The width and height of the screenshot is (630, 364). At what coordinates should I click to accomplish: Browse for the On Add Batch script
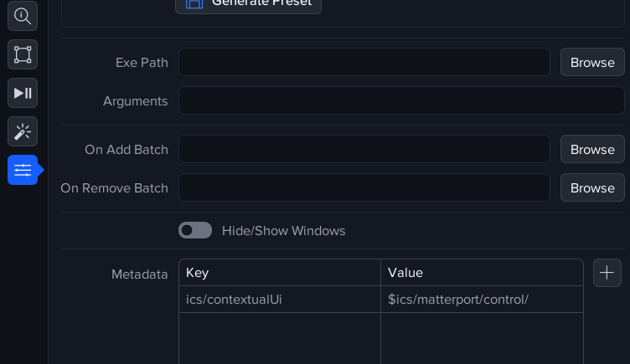pyautogui.click(x=592, y=150)
